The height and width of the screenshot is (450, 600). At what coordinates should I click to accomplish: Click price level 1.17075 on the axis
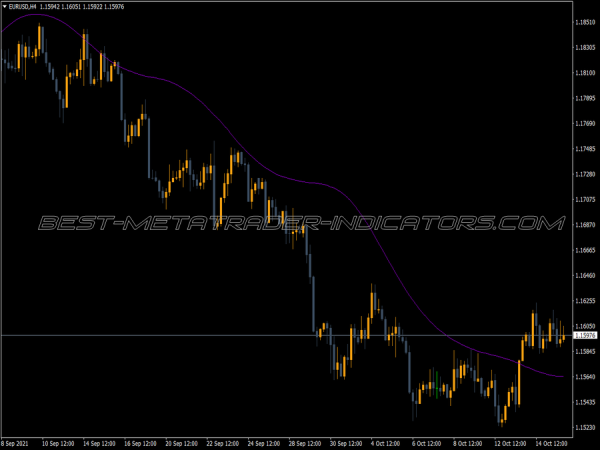click(585, 199)
